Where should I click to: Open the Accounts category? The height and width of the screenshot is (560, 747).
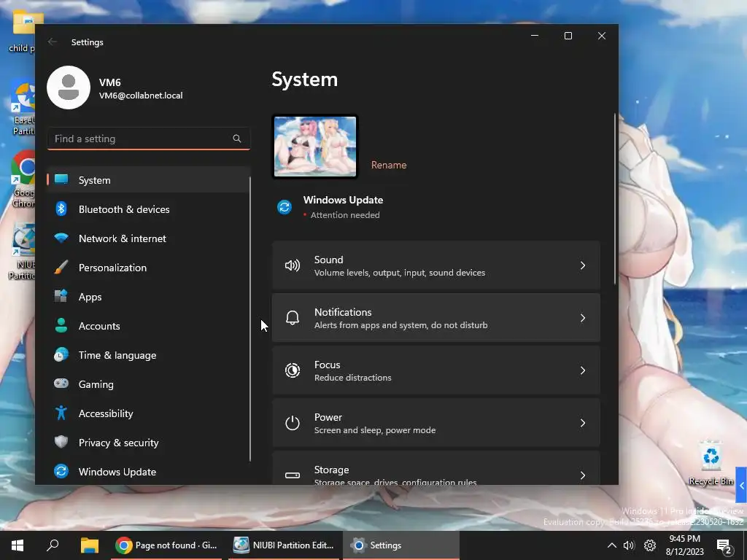tap(148, 326)
